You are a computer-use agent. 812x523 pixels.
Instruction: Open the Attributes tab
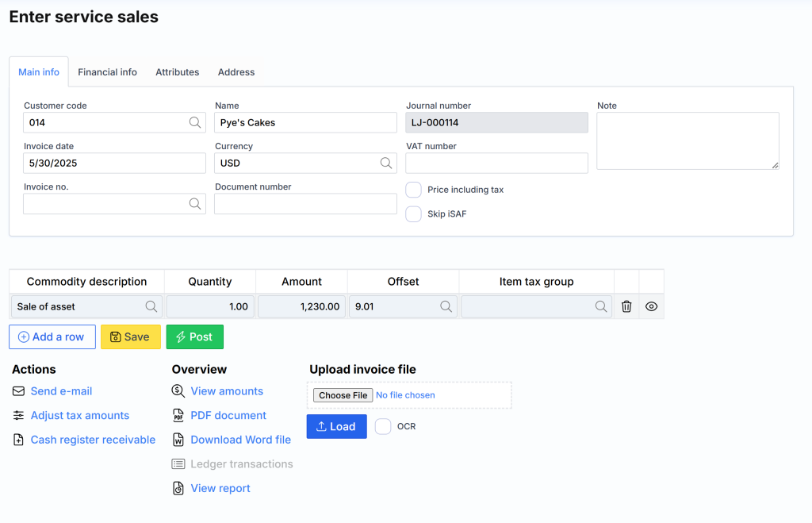pos(177,72)
